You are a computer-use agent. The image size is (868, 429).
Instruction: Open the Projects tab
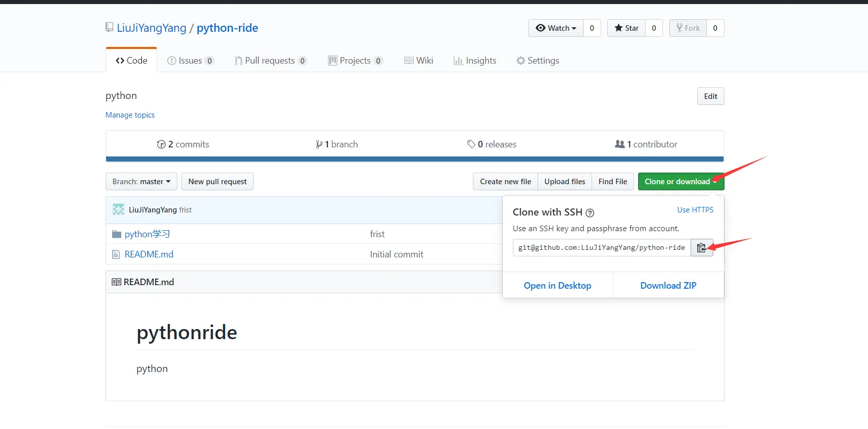click(x=356, y=61)
